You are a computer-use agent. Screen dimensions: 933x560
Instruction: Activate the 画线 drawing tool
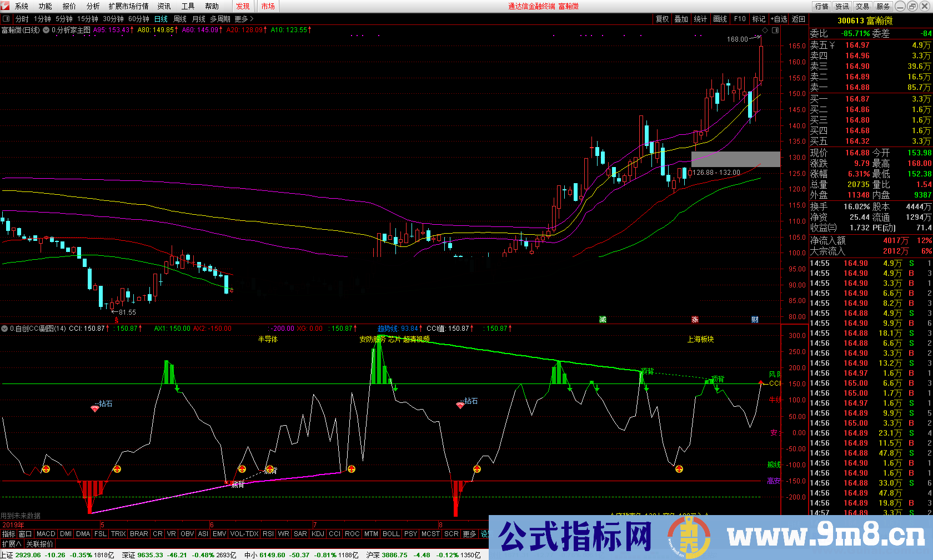tap(720, 19)
